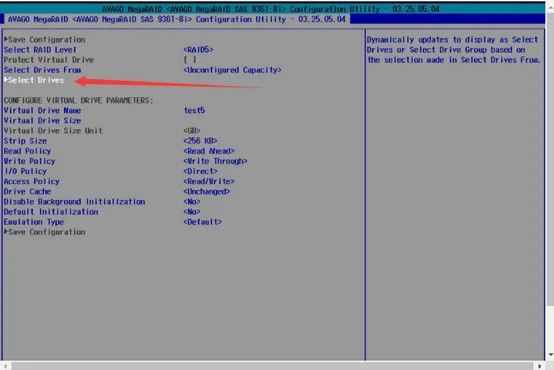The height and width of the screenshot is (370, 554).
Task: Open the Select Drives submenu
Action: [x=34, y=80]
